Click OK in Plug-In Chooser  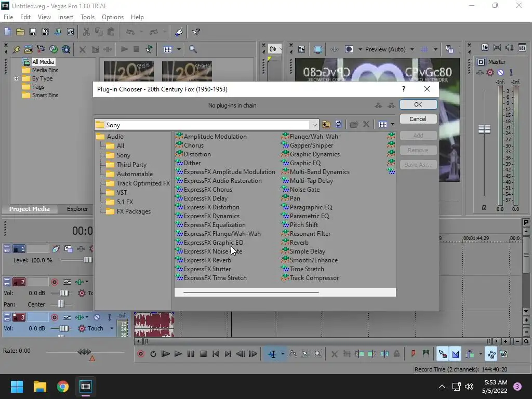pyautogui.click(x=418, y=104)
